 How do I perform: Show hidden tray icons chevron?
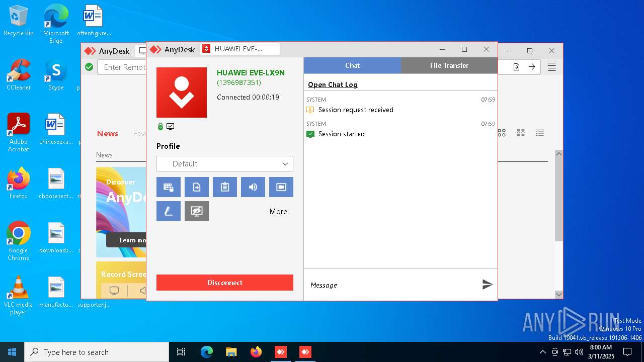click(x=542, y=352)
